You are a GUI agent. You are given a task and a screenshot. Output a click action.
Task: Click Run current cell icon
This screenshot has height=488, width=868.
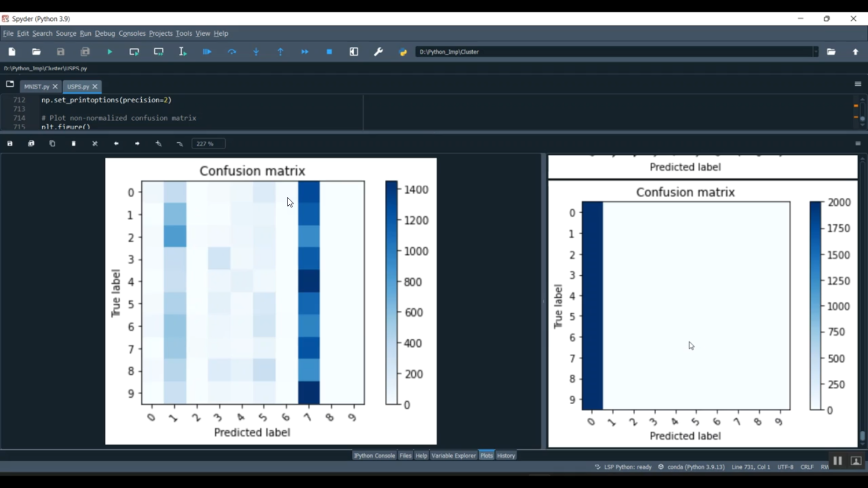tap(134, 52)
